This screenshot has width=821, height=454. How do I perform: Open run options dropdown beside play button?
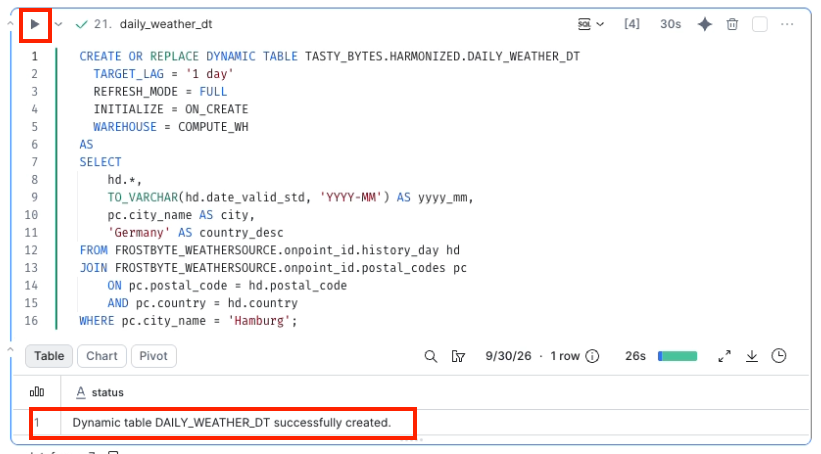coord(59,24)
